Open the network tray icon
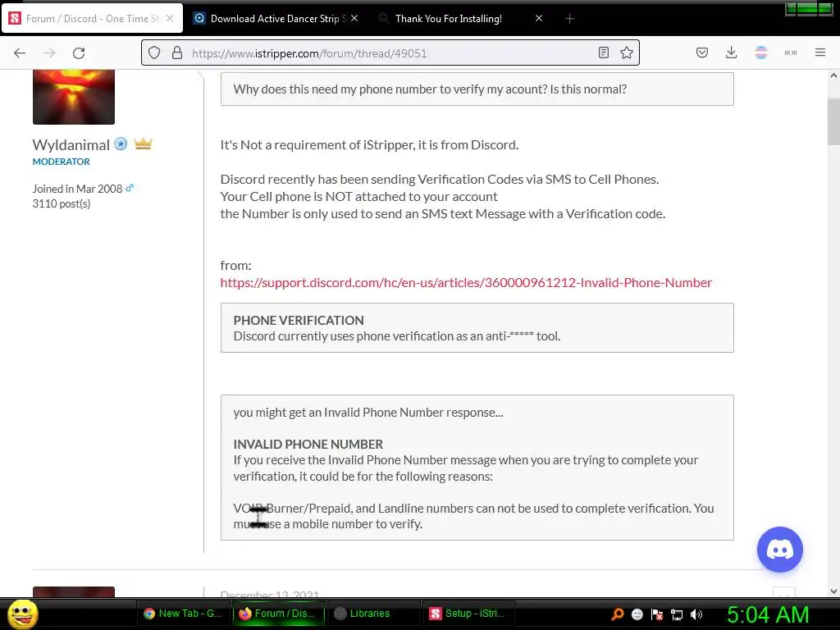Image resolution: width=840 pixels, height=630 pixels. click(677, 614)
